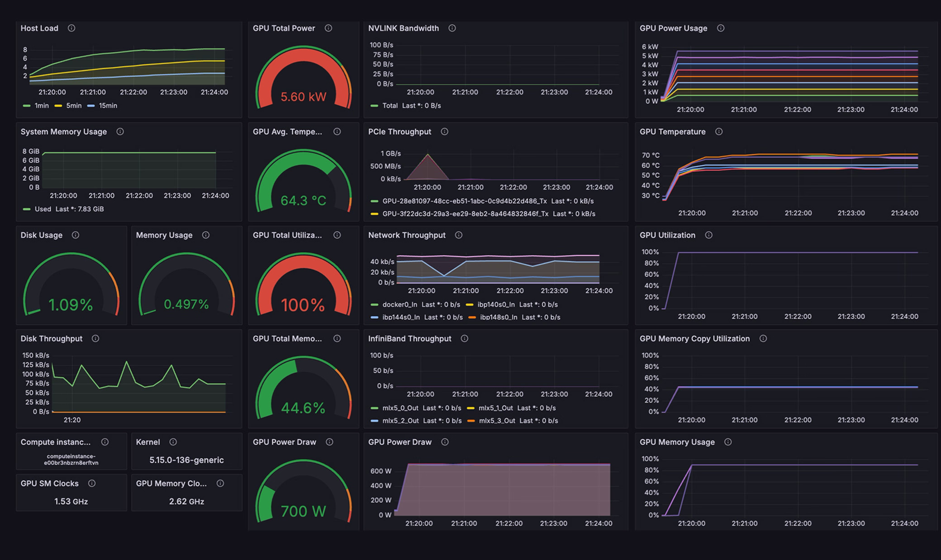This screenshot has width=941, height=560.
Task: Open the Host Load panel info tooltip
Action: click(71, 28)
